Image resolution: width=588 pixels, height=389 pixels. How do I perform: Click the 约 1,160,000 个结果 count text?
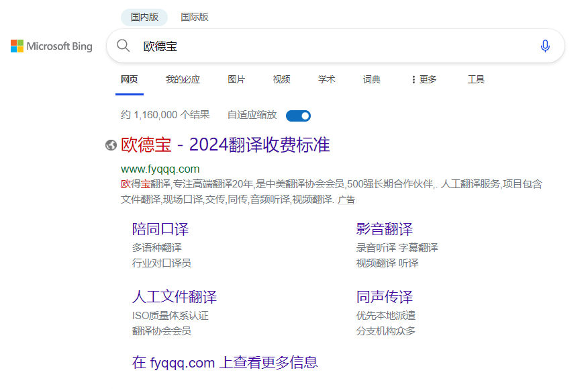(165, 115)
